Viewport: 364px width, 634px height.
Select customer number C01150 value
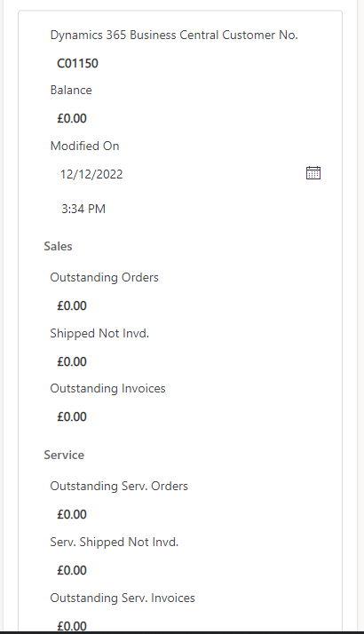coord(77,63)
